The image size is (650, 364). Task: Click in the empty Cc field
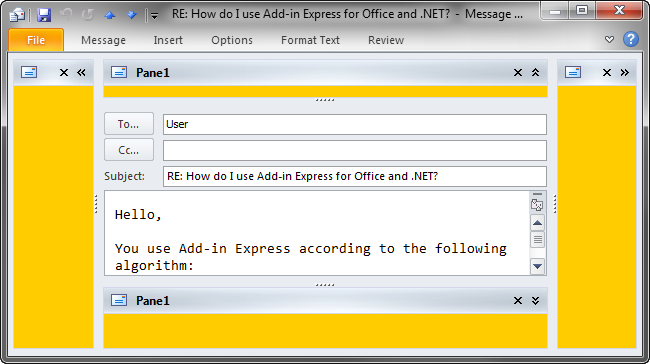pyautogui.click(x=355, y=150)
